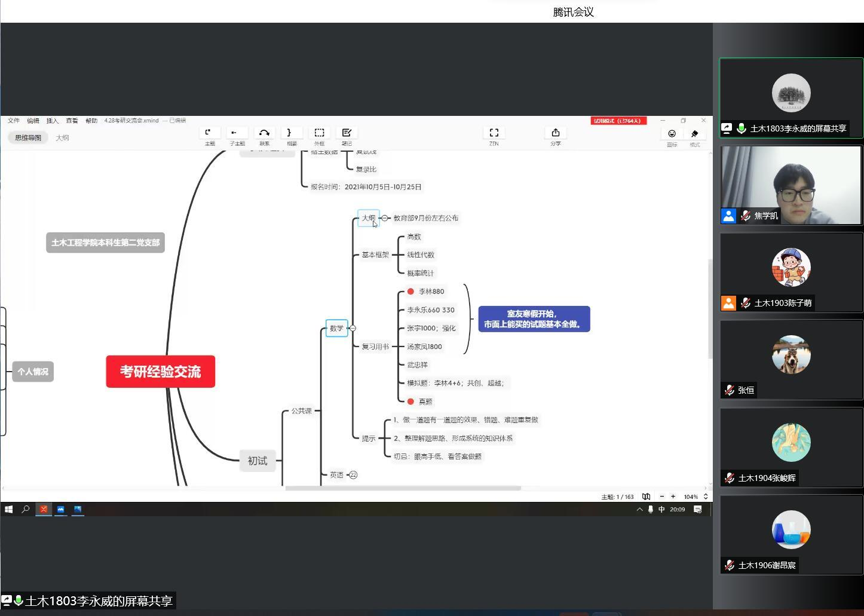
Task: Click the 分享 share icon
Action: (555, 133)
